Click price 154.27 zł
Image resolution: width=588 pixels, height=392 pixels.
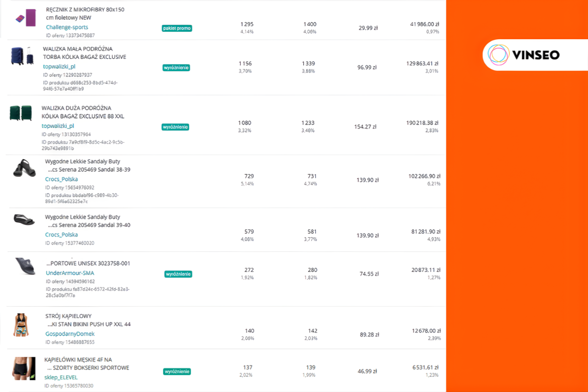point(365,126)
